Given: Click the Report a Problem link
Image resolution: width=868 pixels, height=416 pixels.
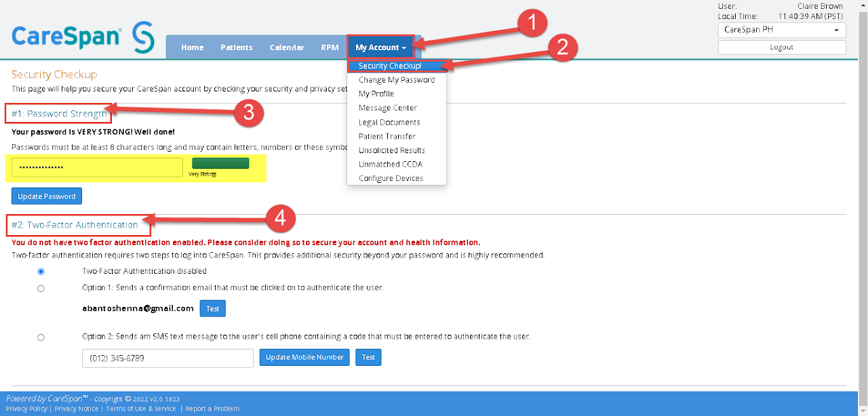Looking at the screenshot, I should [x=212, y=409].
